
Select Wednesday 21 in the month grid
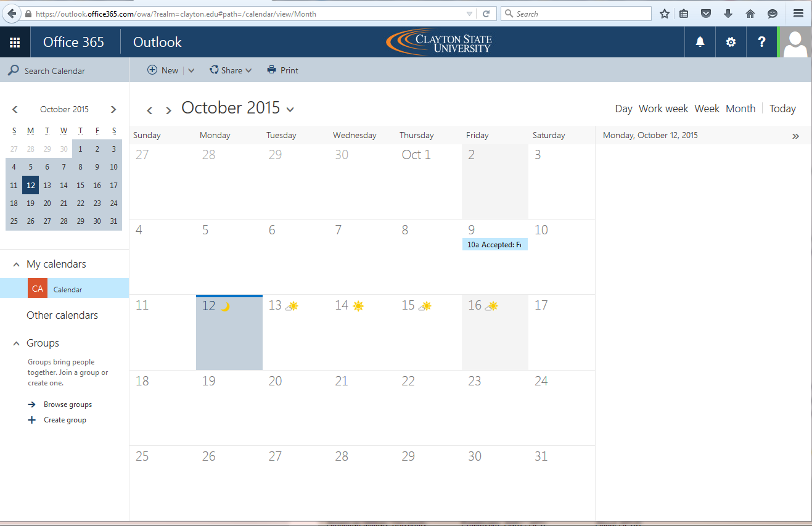coord(362,407)
